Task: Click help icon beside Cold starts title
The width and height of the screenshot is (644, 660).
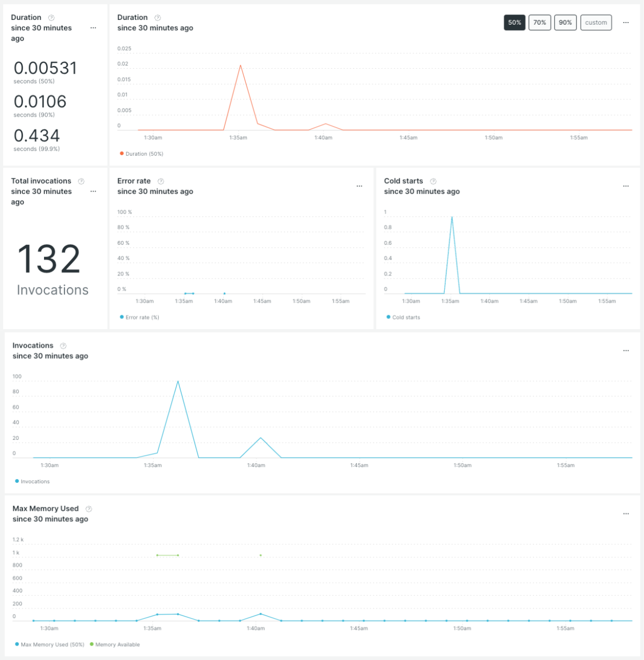Action: pyautogui.click(x=433, y=182)
